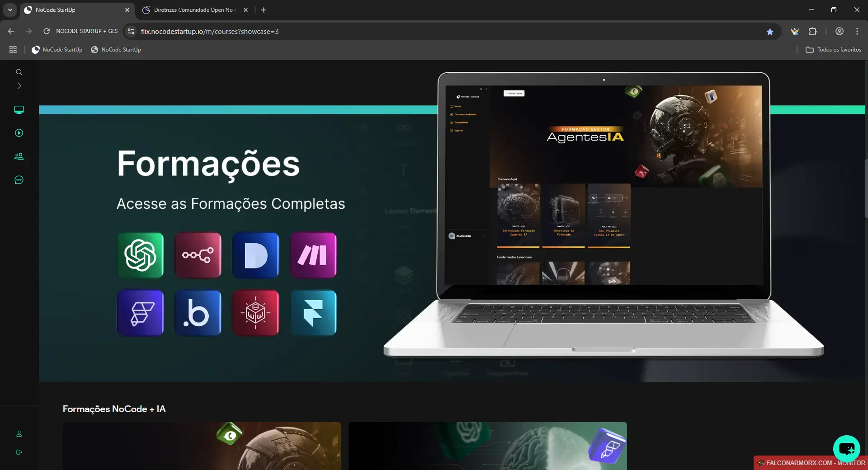This screenshot has width=868, height=470.
Task: Open the extensions puzzle icon
Action: click(x=813, y=31)
